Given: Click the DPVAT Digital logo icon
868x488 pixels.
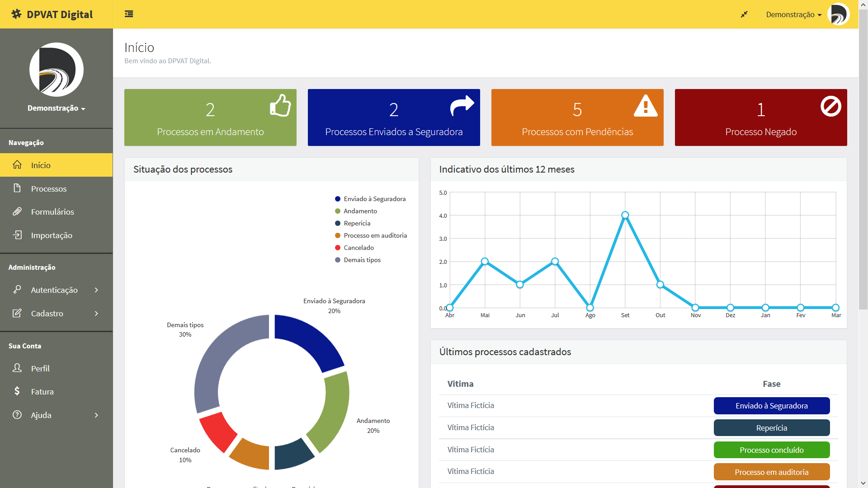Looking at the screenshot, I should click(x=16, y=14).
